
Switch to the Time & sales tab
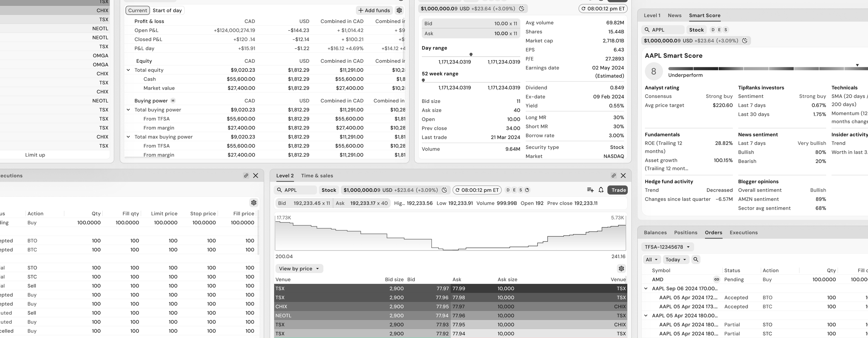317,176
